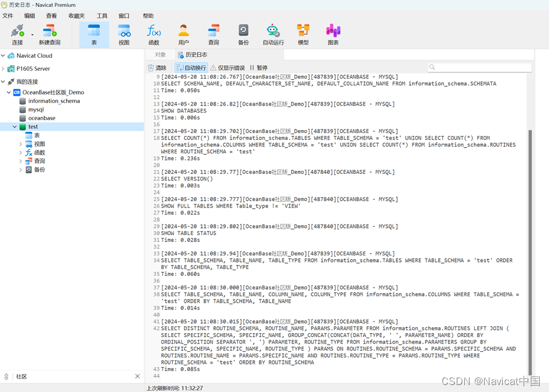Screen dimensions: 549x392
Task: Click the information_schema database cylinder icon
Action: click(x=23, y=101)
